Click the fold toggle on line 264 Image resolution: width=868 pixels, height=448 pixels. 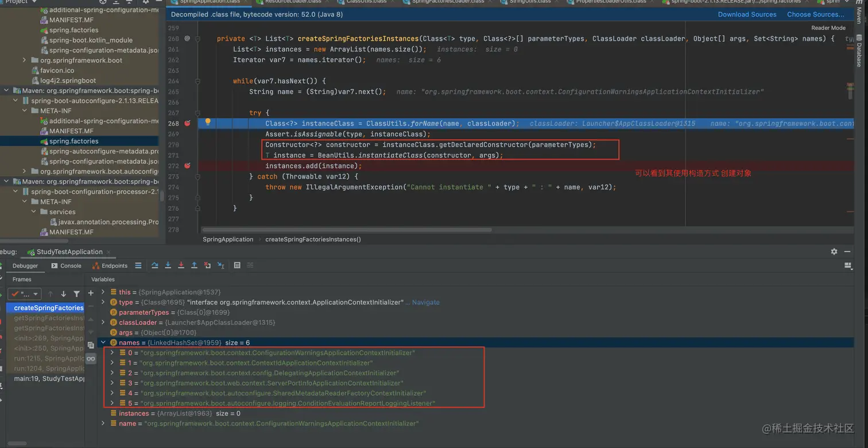[x=198, y=81]
